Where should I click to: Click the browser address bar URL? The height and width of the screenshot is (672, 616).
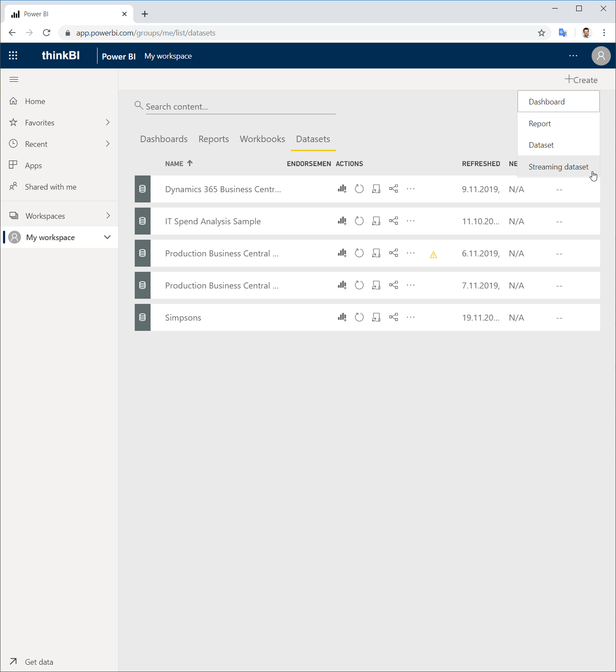pyautogui.click(x=145, y=33)
